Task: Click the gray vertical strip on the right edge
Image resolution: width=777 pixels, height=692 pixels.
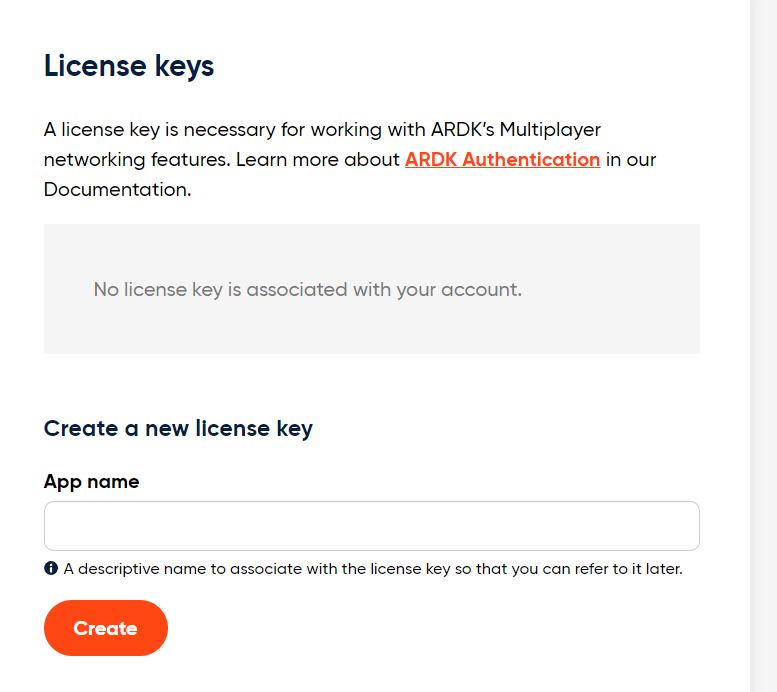Action: click(763, 346)
